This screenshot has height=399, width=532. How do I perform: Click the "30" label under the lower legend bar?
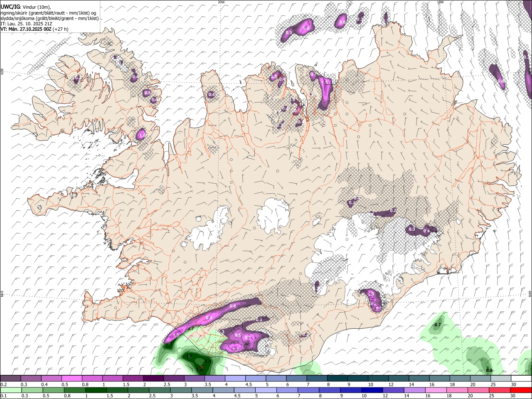(514, 396)
